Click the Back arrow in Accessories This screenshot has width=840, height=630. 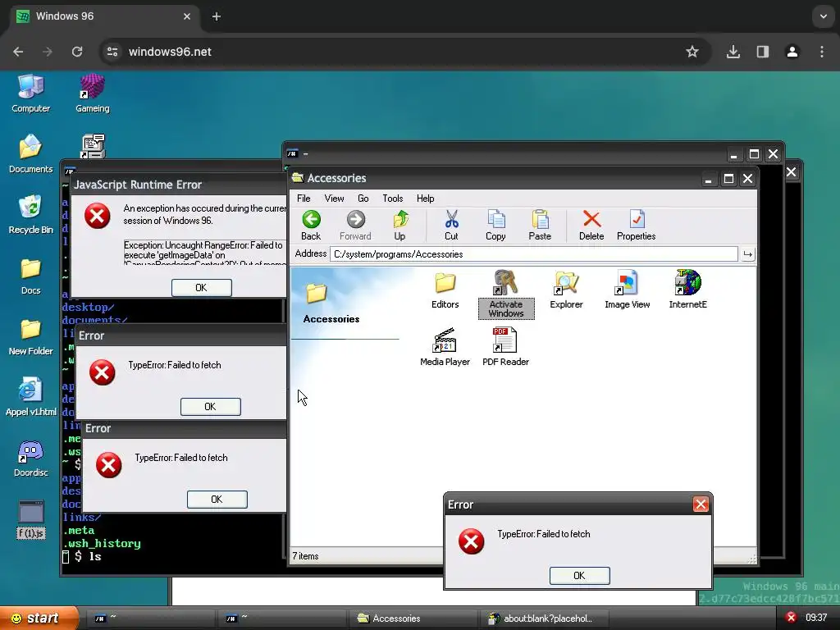click(x=311, y=226)
